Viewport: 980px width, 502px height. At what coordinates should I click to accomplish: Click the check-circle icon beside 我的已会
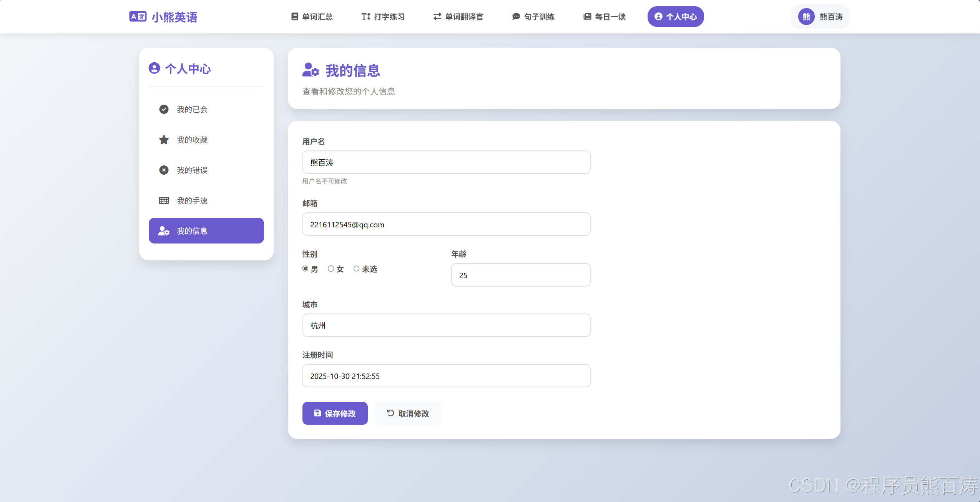pos(164,109)
